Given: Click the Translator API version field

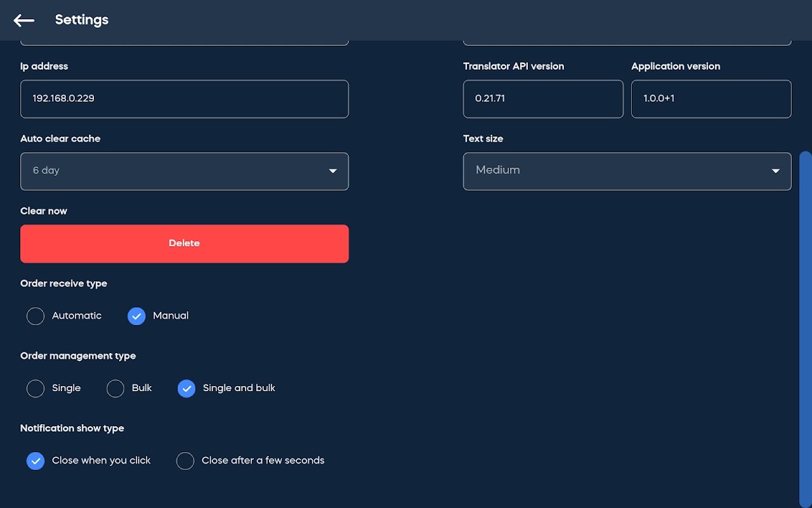Looking at the screenshot, I should [x=543, y=99].
